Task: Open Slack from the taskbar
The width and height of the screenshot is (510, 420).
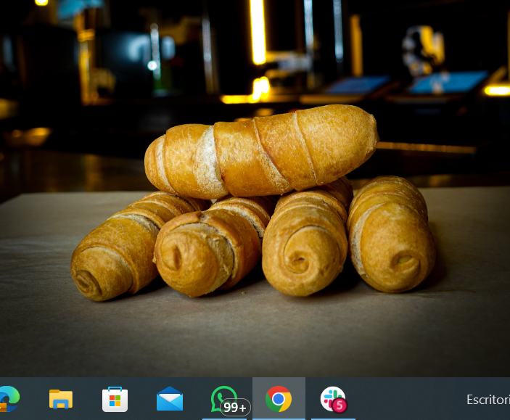Action: point(332,397)
